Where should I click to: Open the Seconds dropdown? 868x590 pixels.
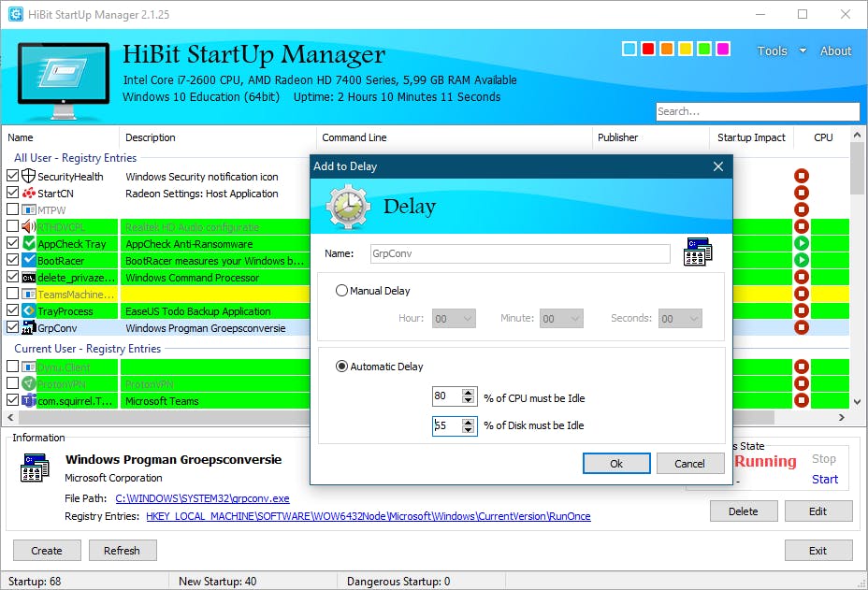[680, 318]
